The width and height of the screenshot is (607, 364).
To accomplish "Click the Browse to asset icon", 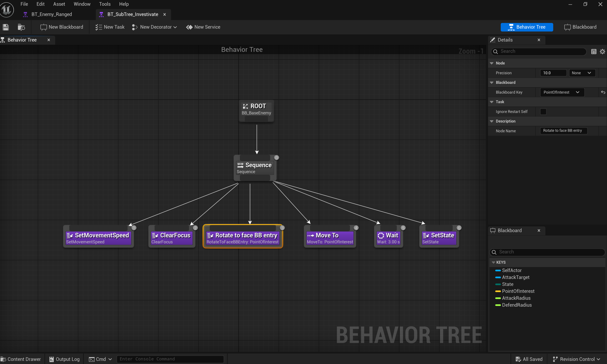I will (21, 27).
